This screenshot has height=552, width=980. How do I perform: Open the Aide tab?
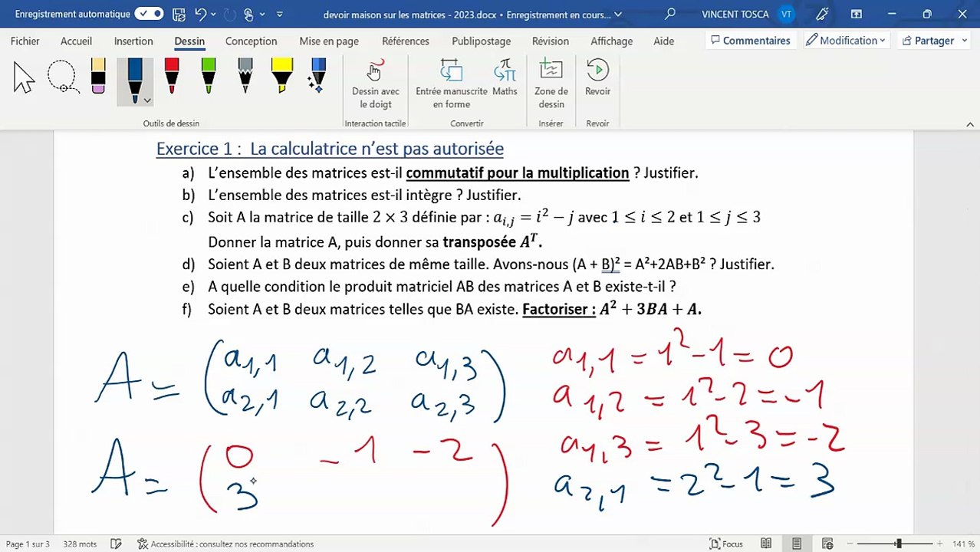click(x=664, y=41)
